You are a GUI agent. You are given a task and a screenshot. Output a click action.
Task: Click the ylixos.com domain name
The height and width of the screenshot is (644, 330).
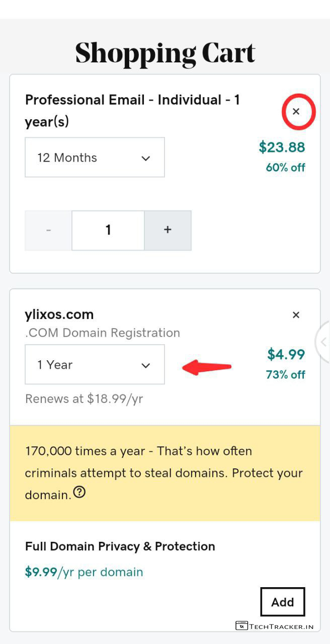[x=59, y=314]
